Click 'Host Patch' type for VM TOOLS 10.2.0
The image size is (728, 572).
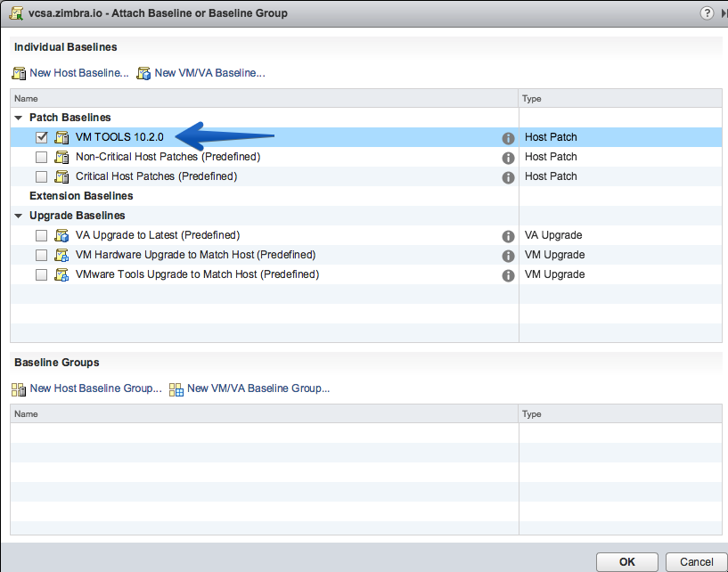pos(551,137)
